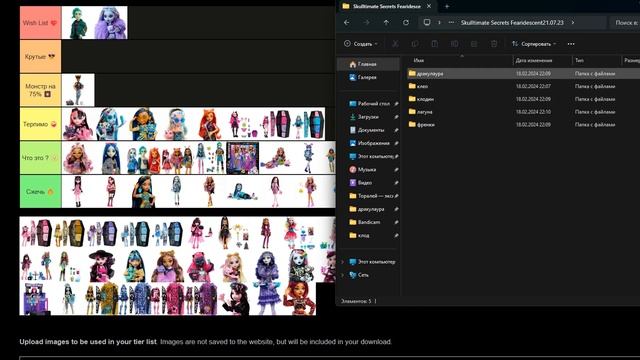
Task: Click the Explorer search box Поиск
Action: [x=625, y=22]
